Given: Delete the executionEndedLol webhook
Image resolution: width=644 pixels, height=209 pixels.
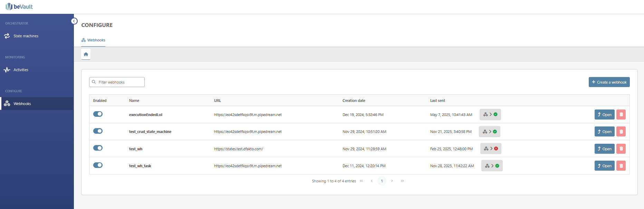Looking at the screenshot, I should (621, 115).
